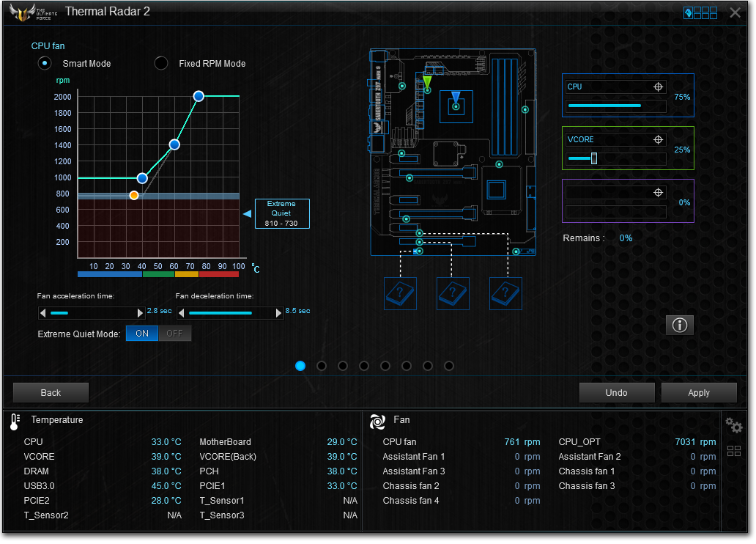Go to the eighth page dot

tap(449, 366)
